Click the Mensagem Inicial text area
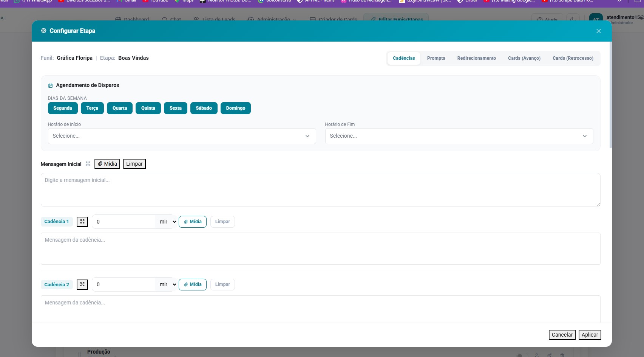Screen dimensions: 644x357 tap(320, 190)
